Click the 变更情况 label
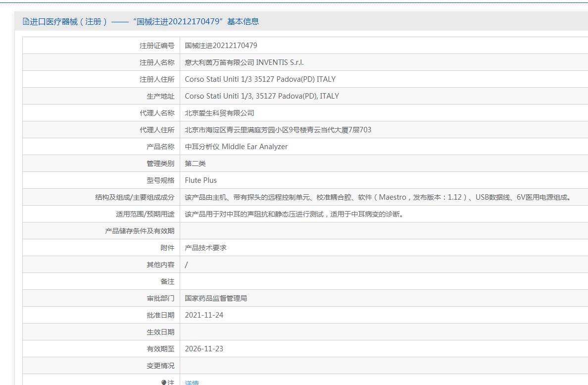The width and height of the screenshot is (588, 385). pos(160,366)
